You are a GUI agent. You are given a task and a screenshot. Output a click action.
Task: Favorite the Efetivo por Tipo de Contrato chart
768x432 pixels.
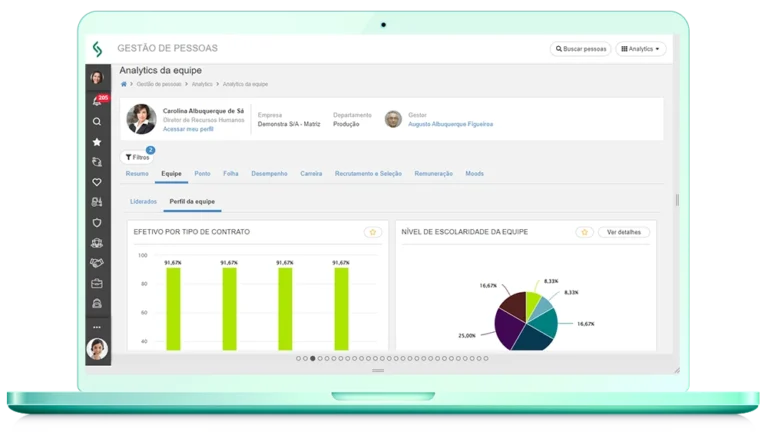372,232
